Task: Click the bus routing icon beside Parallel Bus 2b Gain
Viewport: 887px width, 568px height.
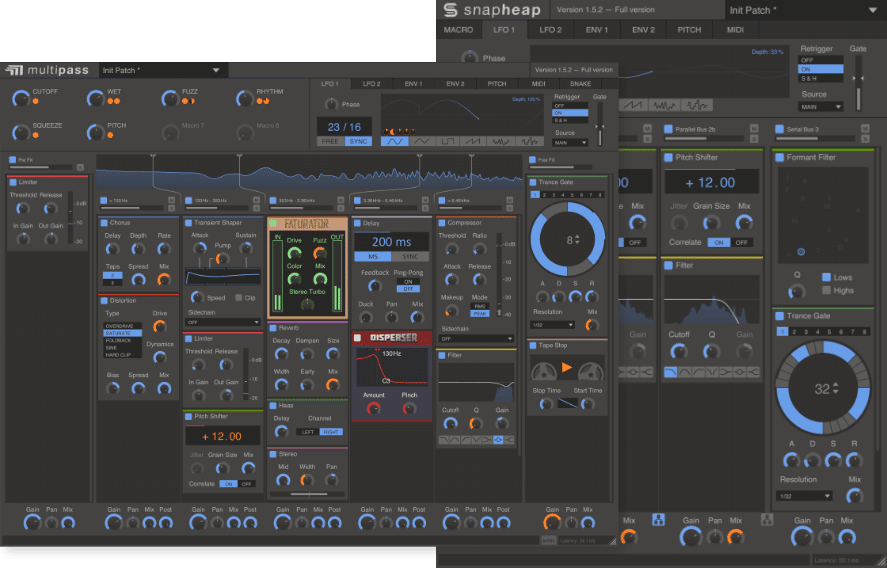Action: 658,519
